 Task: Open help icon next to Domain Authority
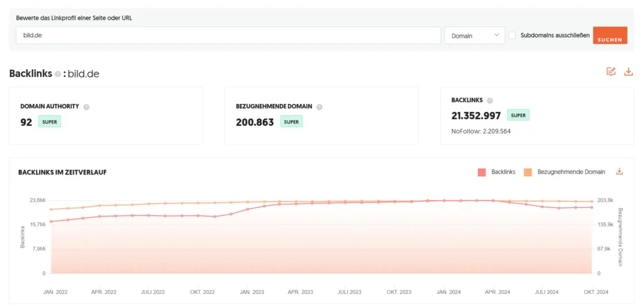click(x=86, y=107)
